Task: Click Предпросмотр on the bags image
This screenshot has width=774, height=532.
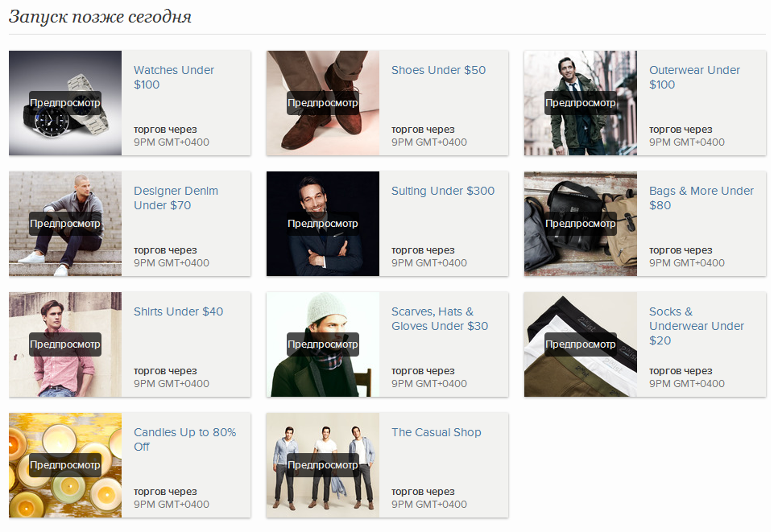Action: [x=581, y=224]
